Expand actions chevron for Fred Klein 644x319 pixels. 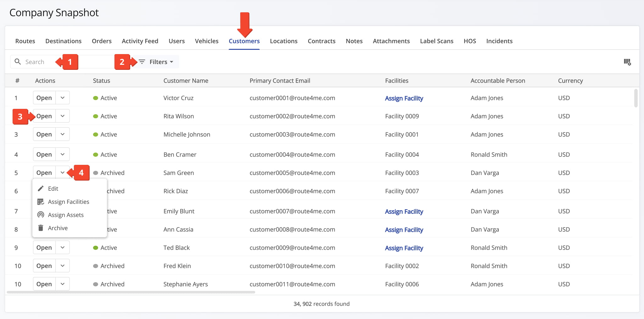click(63, 266)
